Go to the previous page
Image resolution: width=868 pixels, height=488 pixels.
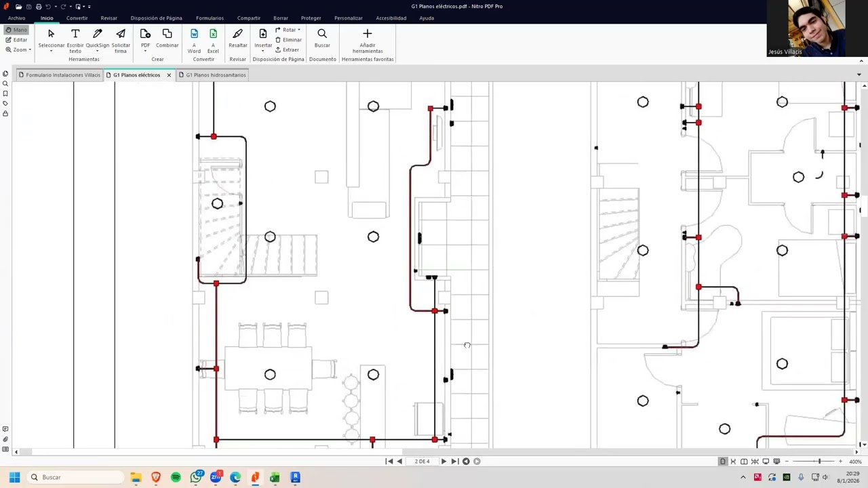(x=399, y=462)
